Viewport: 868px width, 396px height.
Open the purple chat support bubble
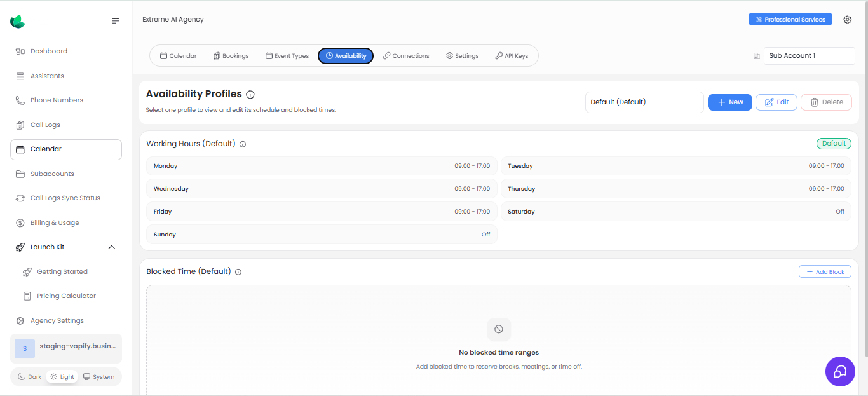point(840,371)
